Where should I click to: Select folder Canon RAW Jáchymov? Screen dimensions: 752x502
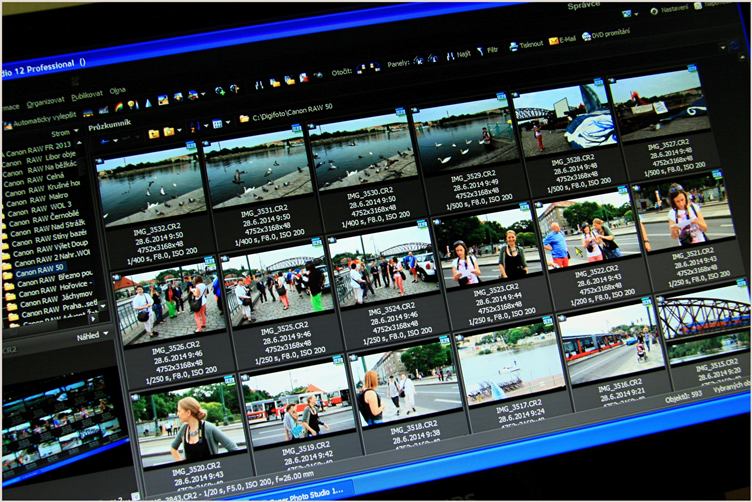pyautogui.click(x=56, y=299)
